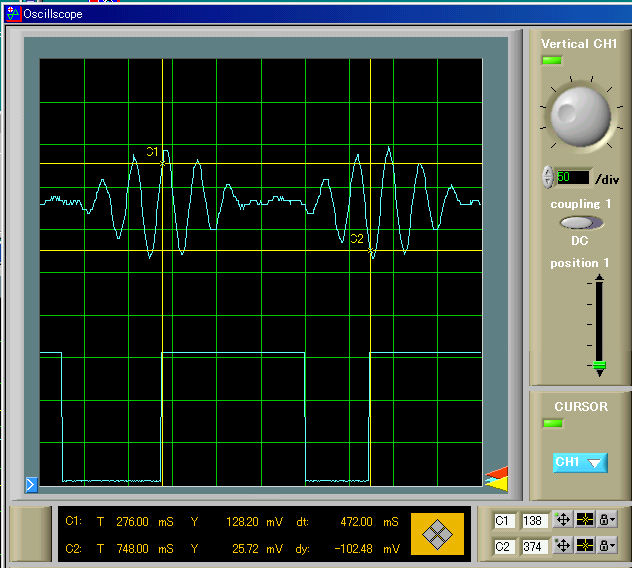The image size is (632, 568).
Task: Select the C1 cursor movement arrows icon
Action: tap(563, 520)
